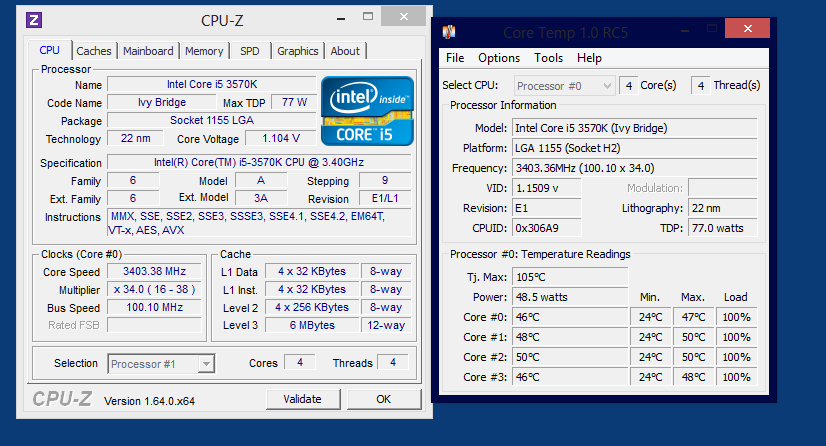Click the Platform value LGA 1155 (Socket H2)
Viewport: 826px width, 446px height.
(x=635, y=148)
